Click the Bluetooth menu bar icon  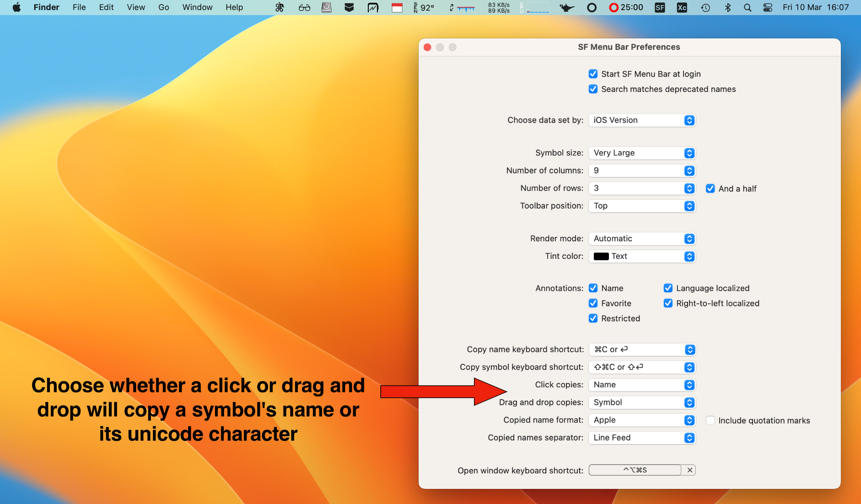point(728,7)
